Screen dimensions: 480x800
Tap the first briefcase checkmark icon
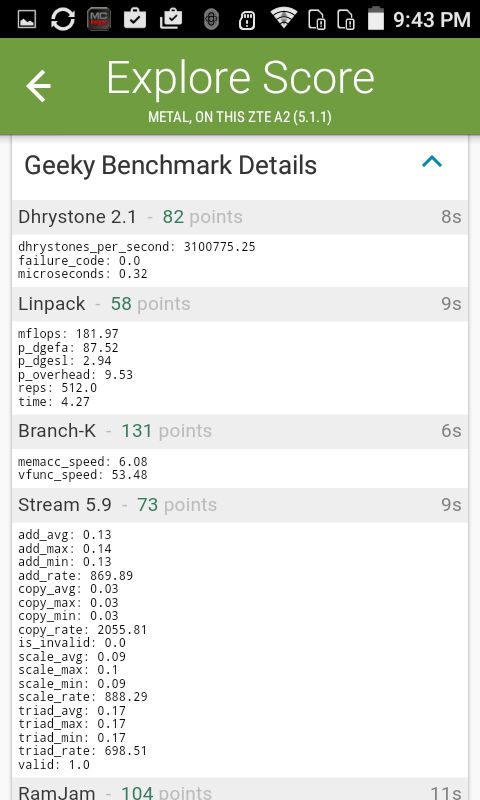tap(135, 19)
